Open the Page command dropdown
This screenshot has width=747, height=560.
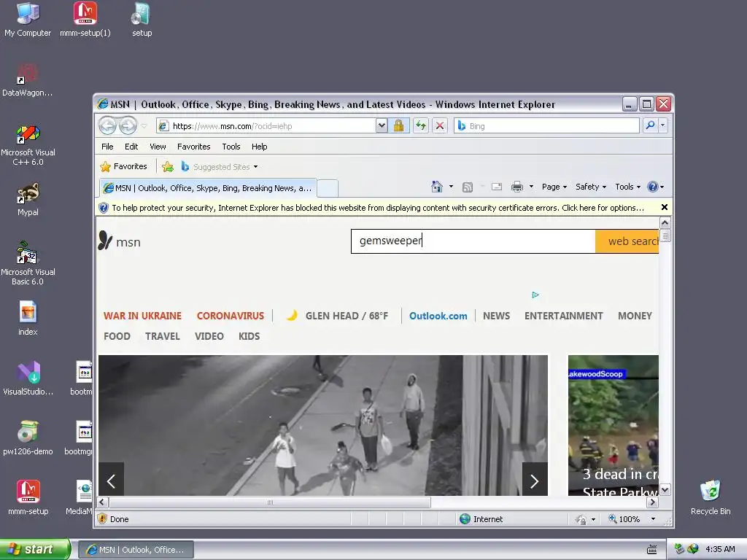pyautogui.click(x=554, y=187)
